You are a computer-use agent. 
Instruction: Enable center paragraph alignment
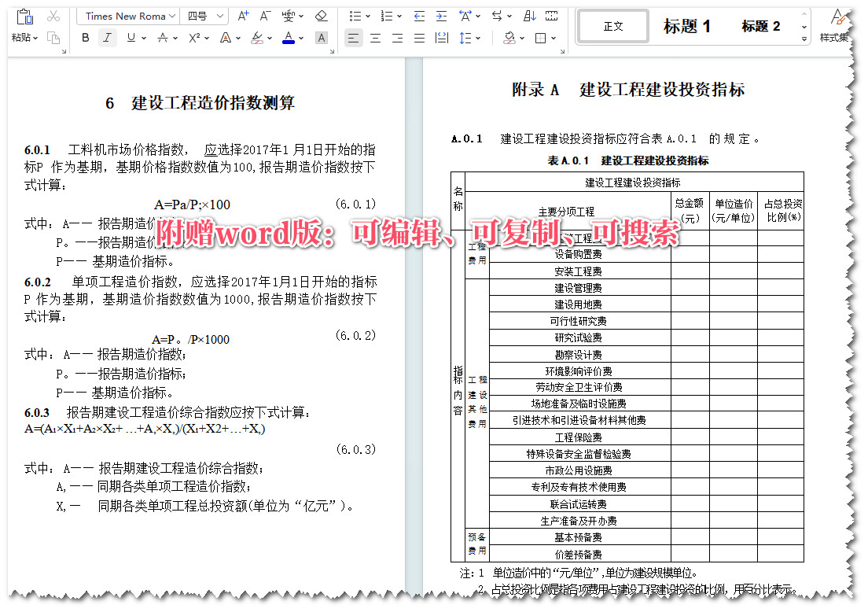(376, 37)
